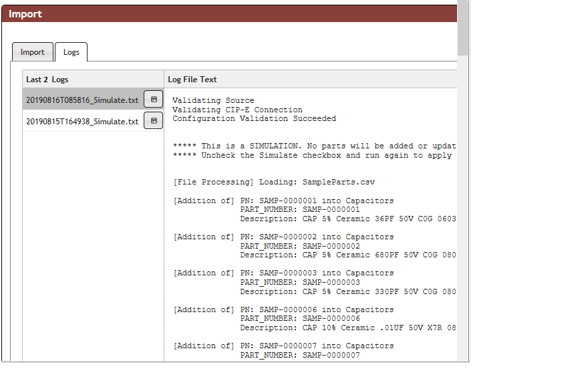Switch to the Import tab
The image size is (588, 383).
pos(32,51)
